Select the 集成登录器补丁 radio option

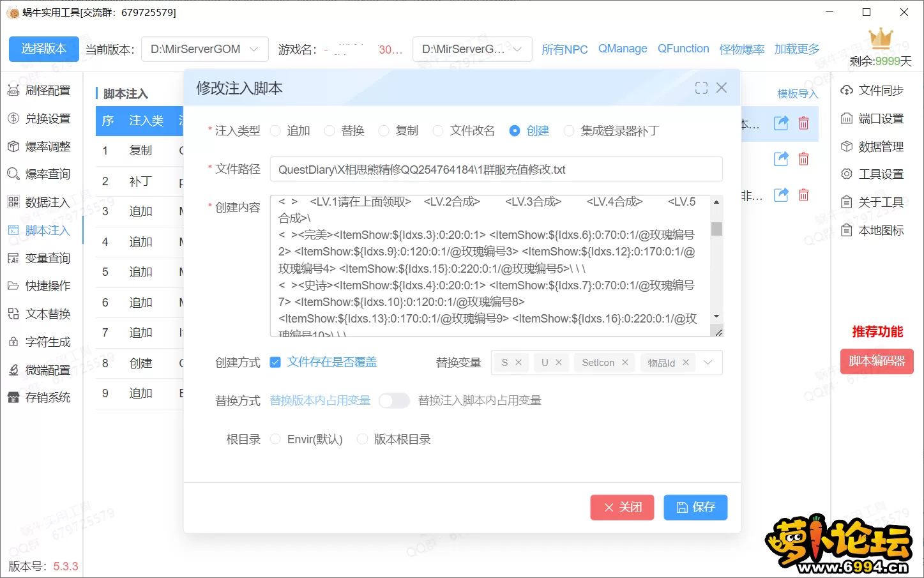click(569, 131)
